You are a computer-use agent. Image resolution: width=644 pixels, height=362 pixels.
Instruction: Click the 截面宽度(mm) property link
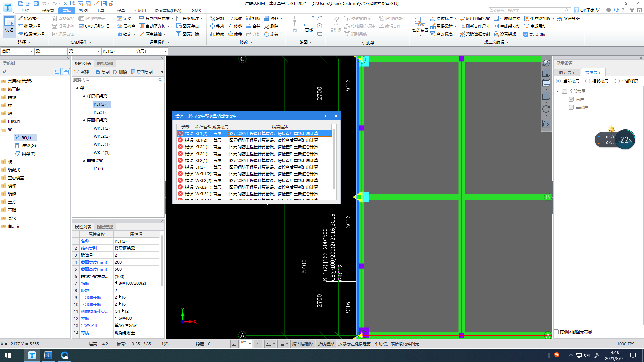click(x=94, y=262)
